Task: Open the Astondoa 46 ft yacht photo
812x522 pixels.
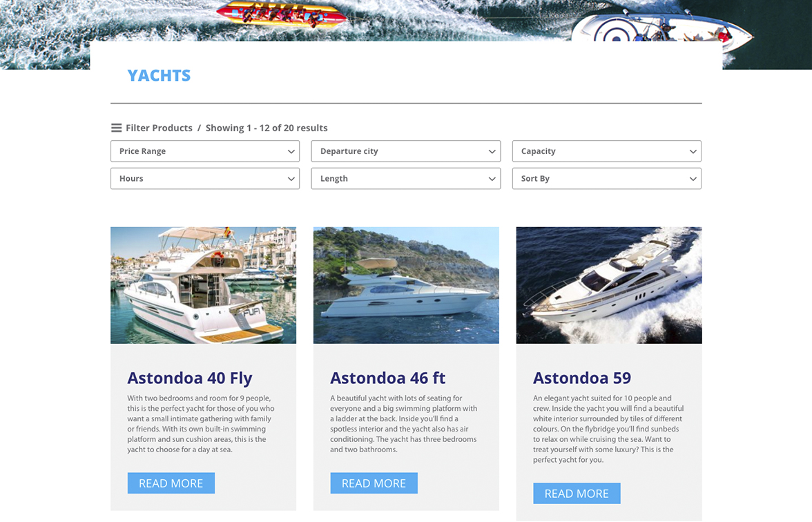Action: pos(406,285)
